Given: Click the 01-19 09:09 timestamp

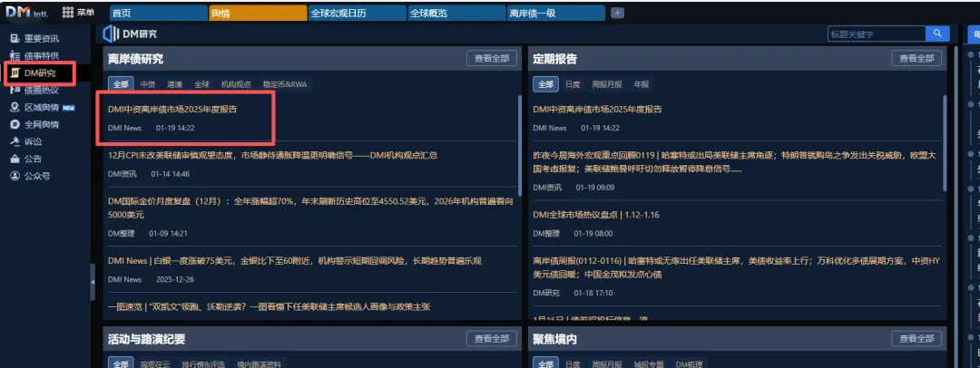Looking at the screenshot, I should [x=595, y=188].
